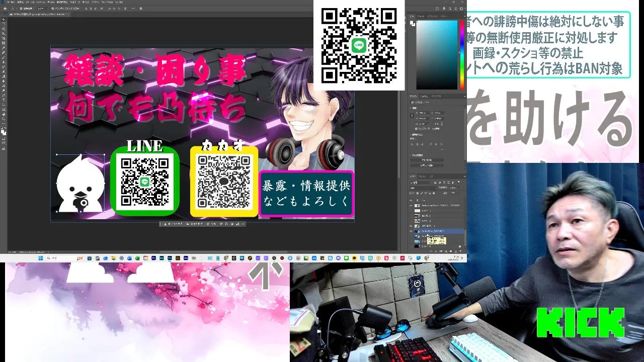Open the Image menu

pos(30,2)
